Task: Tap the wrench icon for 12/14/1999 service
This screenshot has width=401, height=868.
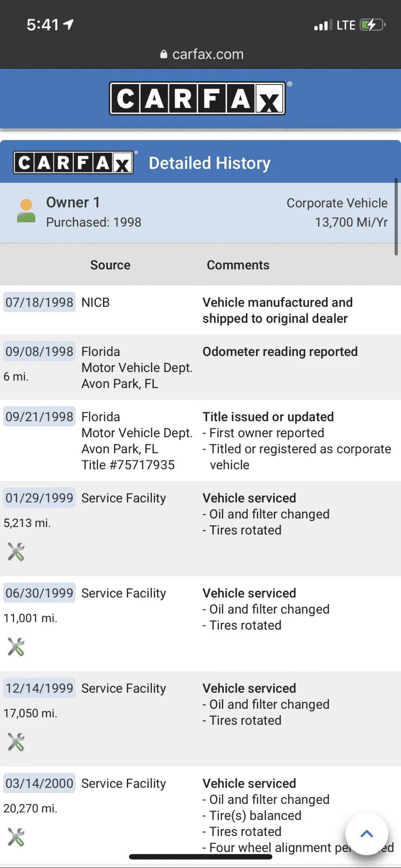Action: (x=16, y=742)
